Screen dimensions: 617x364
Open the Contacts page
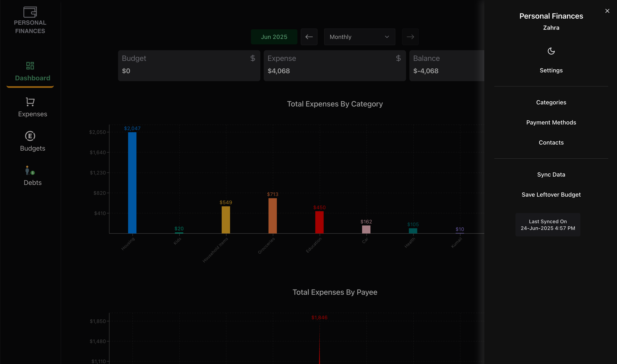(x=551, y=142)
